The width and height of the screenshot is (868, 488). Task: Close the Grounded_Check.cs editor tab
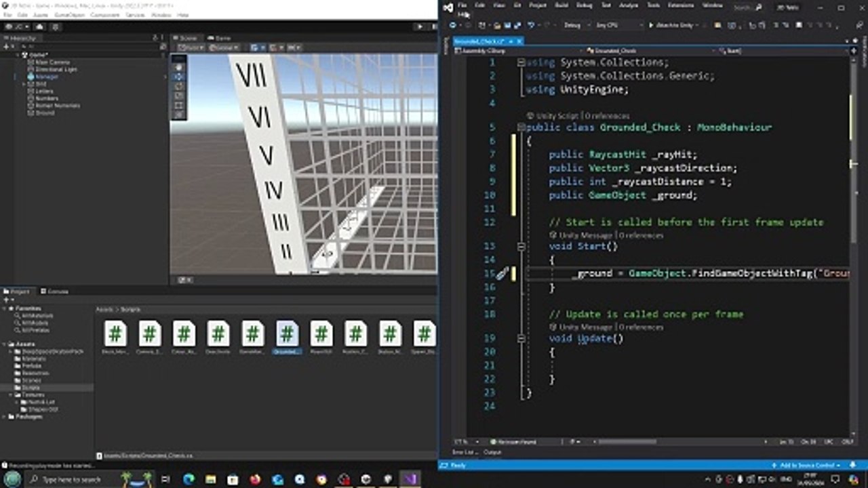520,41
